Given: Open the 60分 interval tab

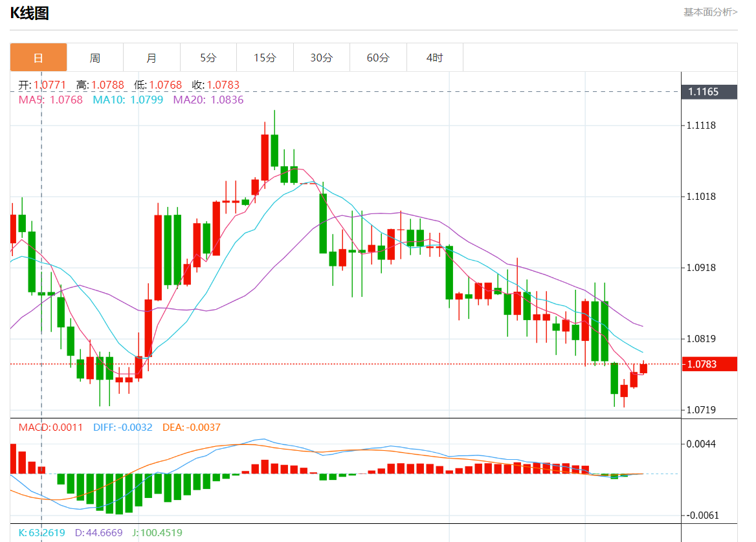Looking at the screenshot, I should point(379,58).
